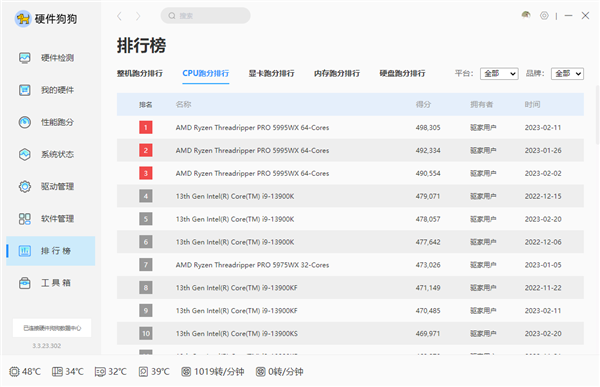The width and height of the screenshot is (600, 387).
Task: Click date 2023-02-02 in rank 3 row
Action: [x=543, y=173]
